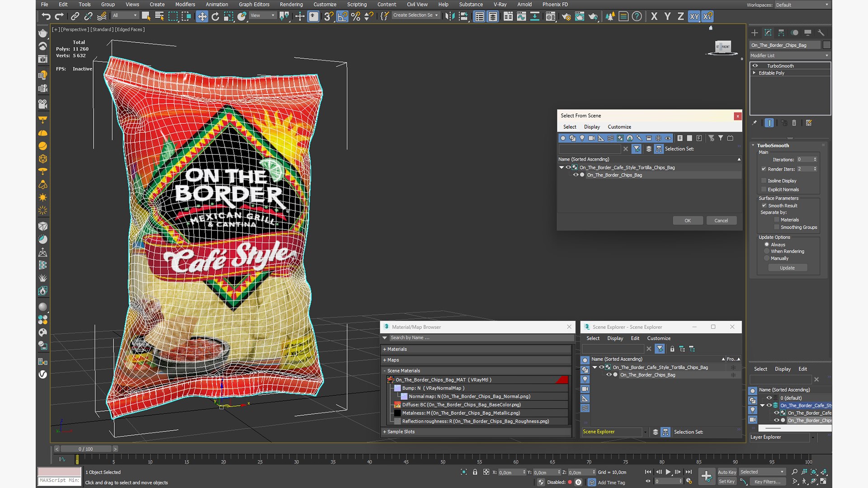Screen dimensions: 868x488
Task: Uncheck the Smooth Result checkbox
Action: 764,206
